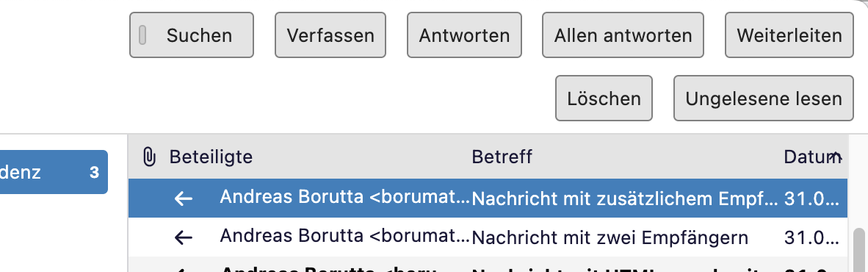
Task: Sort messages by the Beteiligte column header
Action: 211,157
